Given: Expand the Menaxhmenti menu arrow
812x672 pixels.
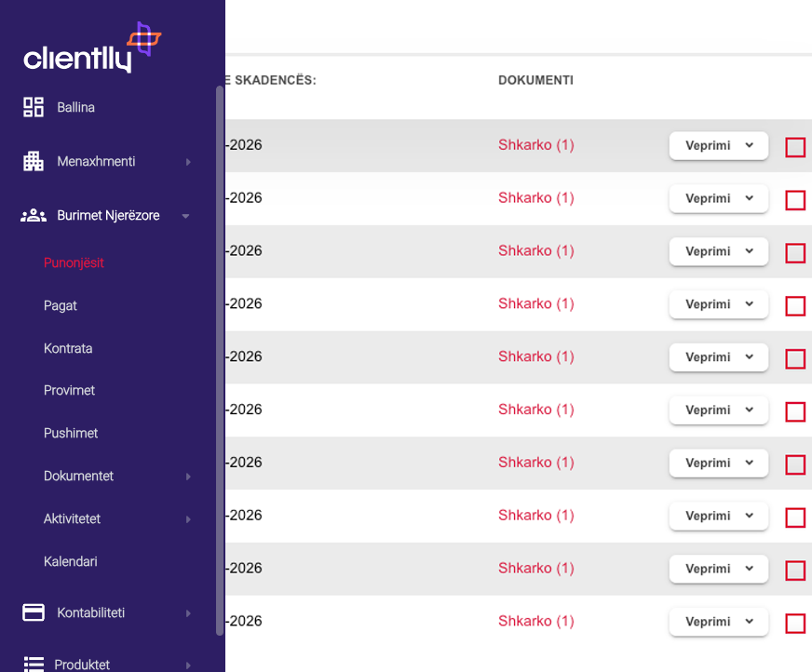Looking at the screenshot, I should coord(187,162).
